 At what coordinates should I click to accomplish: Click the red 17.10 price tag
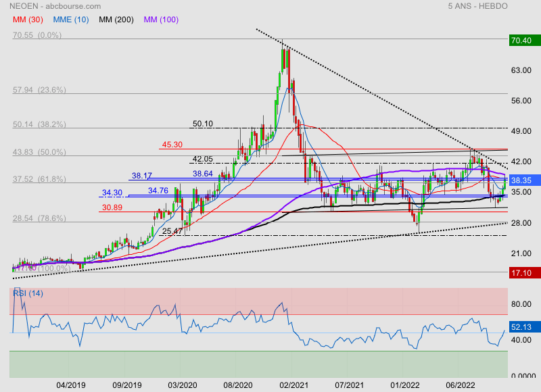(x=525, y=273)
